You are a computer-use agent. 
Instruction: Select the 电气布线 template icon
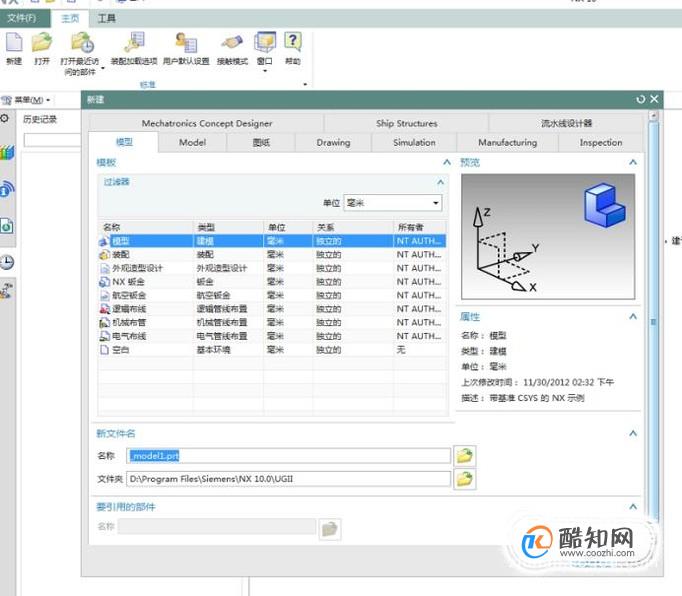104,336
